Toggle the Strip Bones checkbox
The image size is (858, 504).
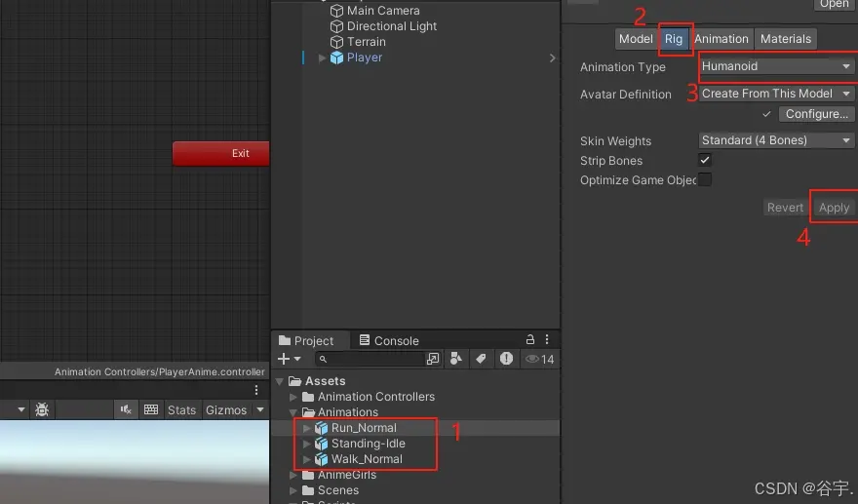coord(705,160)
